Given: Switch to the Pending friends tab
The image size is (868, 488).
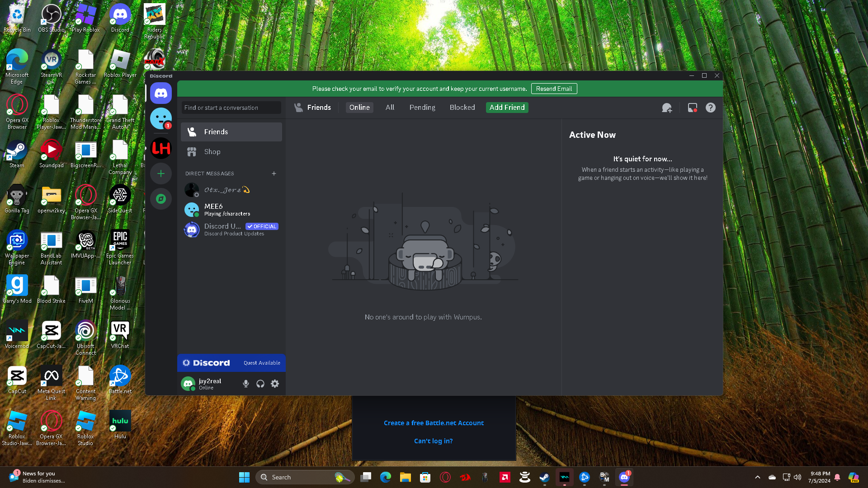Looking at the screenshot, I should coord(422,108).
